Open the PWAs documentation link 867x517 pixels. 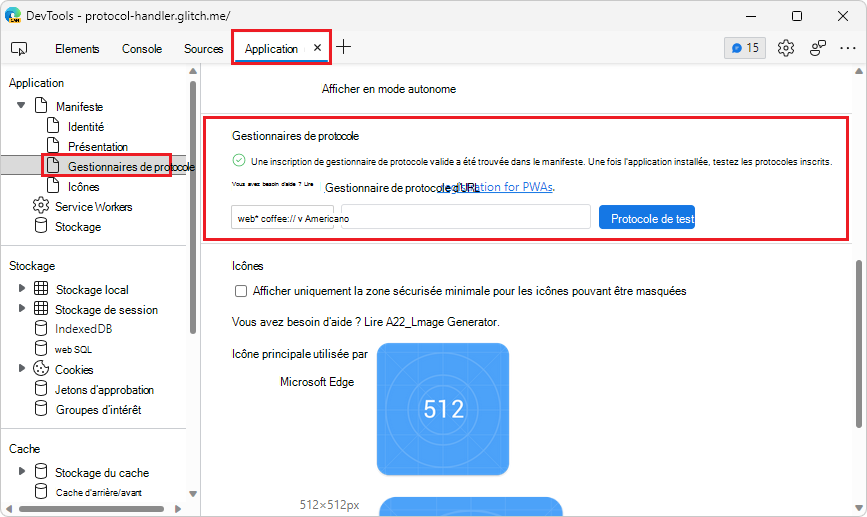coord(496,187)
